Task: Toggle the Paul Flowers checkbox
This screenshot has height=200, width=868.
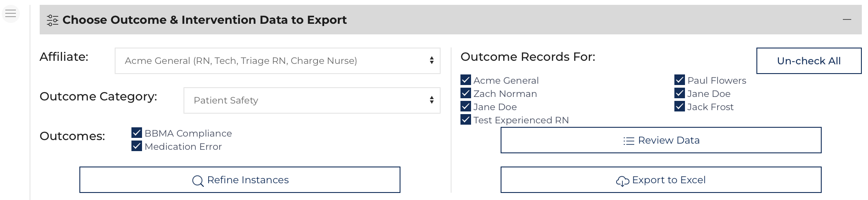Action: [680, 80]
